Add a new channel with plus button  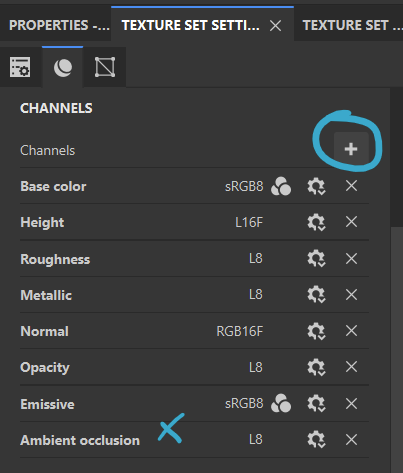(x=351, y=149)
